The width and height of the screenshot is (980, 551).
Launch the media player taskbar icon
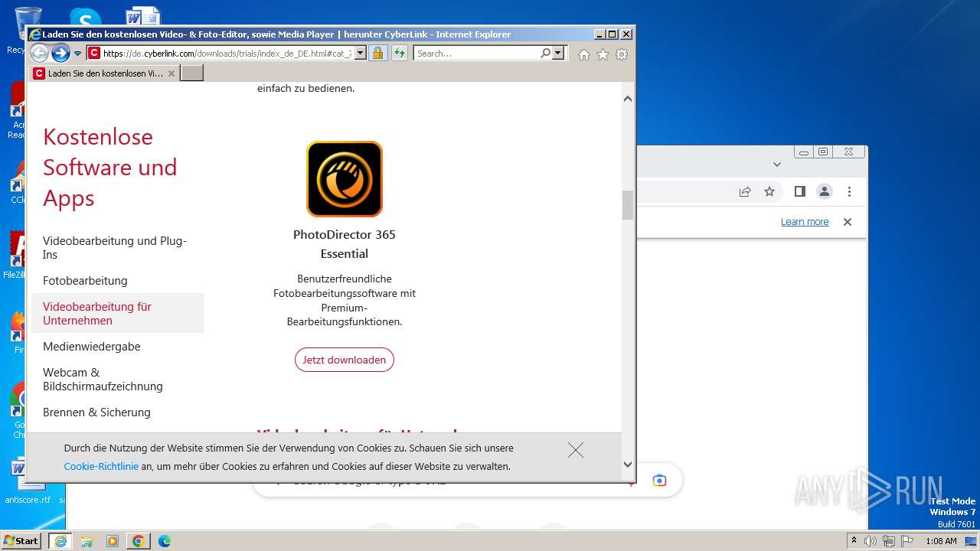click(x=113, y=541)
